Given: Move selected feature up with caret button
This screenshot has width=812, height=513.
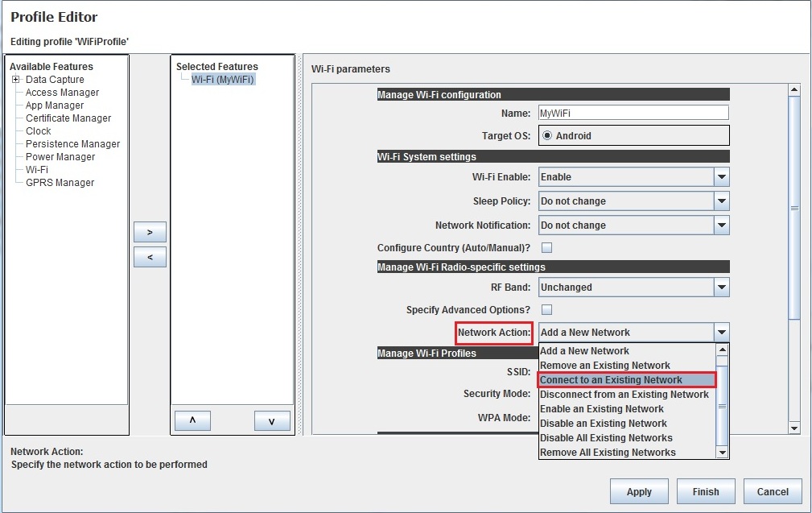Looking at the screenshot, I should coord(192,421).
